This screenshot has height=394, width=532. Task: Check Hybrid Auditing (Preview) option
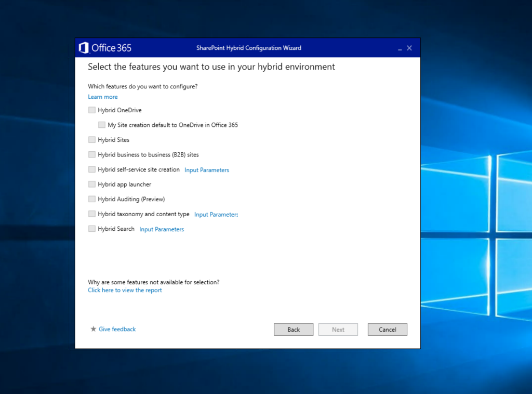[x=91, y=199]
